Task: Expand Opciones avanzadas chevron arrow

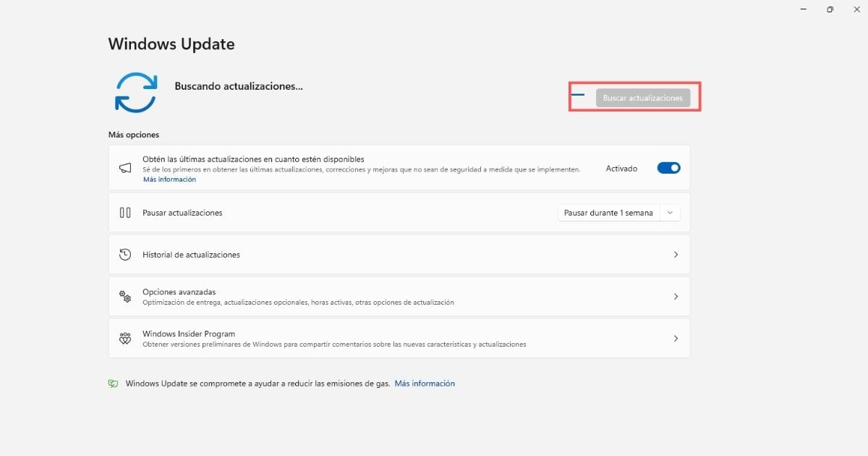Action: [676, 297]
